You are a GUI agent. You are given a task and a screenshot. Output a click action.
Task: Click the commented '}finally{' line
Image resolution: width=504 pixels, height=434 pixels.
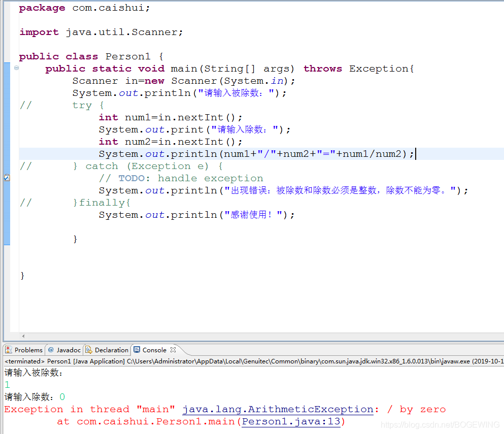tap(75, 203)
